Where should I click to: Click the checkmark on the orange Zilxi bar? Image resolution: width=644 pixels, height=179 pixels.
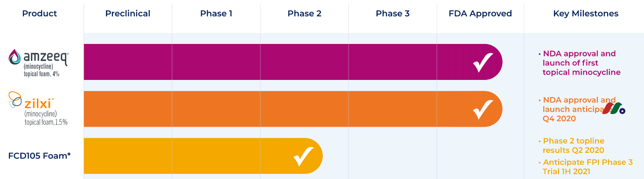pos(483,109)
